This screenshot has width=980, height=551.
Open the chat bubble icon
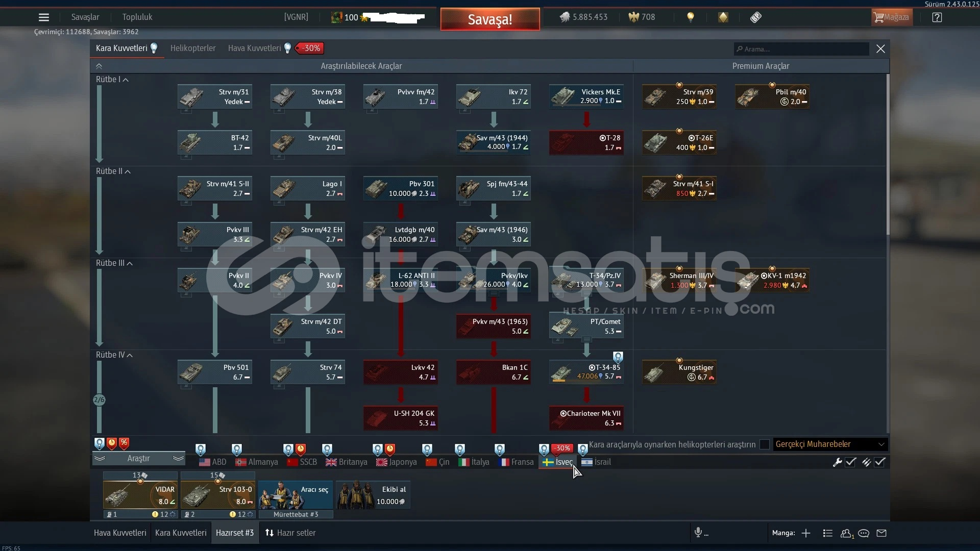864,533
